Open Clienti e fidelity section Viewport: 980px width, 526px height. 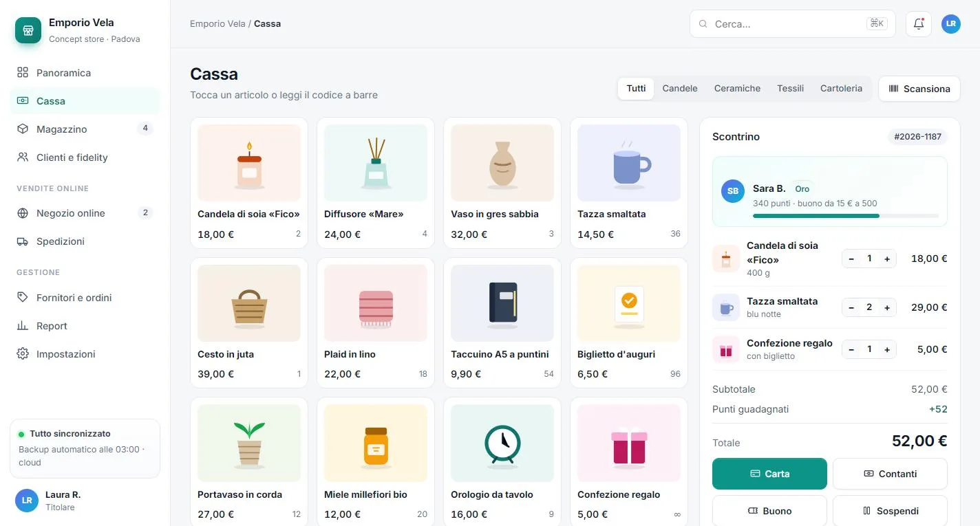point(85,157)
